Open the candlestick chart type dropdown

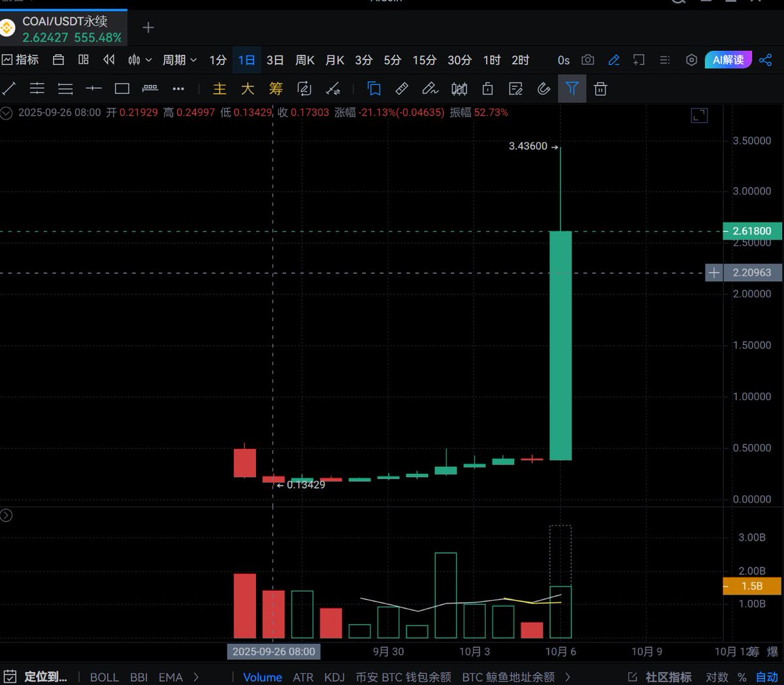140,60
